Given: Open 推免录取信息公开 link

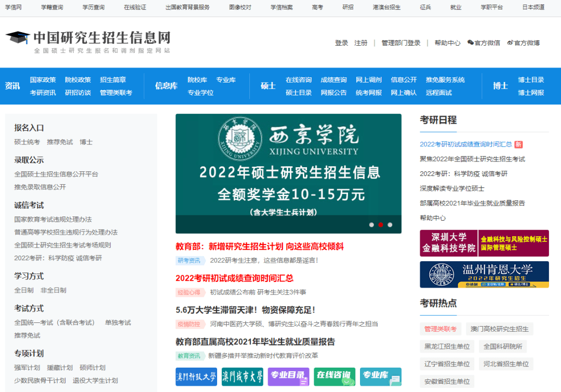Looking at the screenshot, I should click(40, 187).
